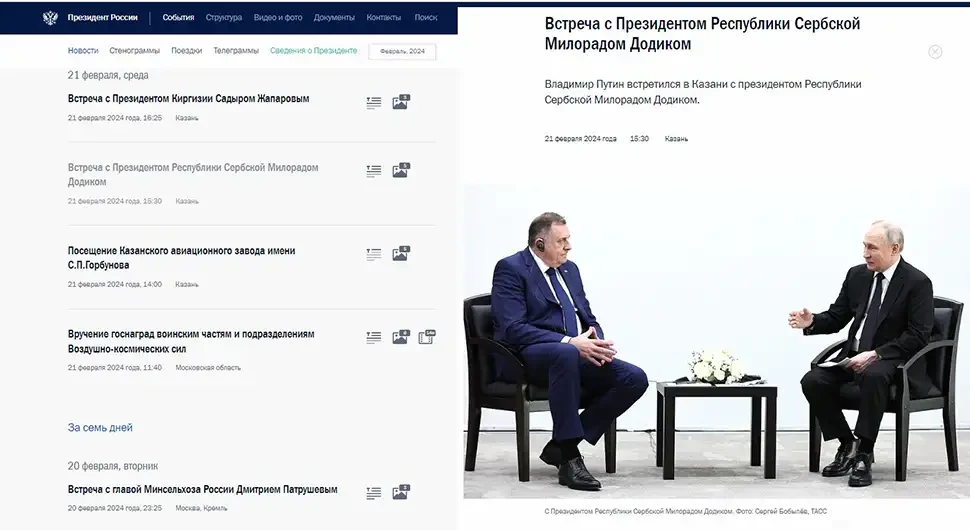Click the За семь дней link

[x=100, y=427]
